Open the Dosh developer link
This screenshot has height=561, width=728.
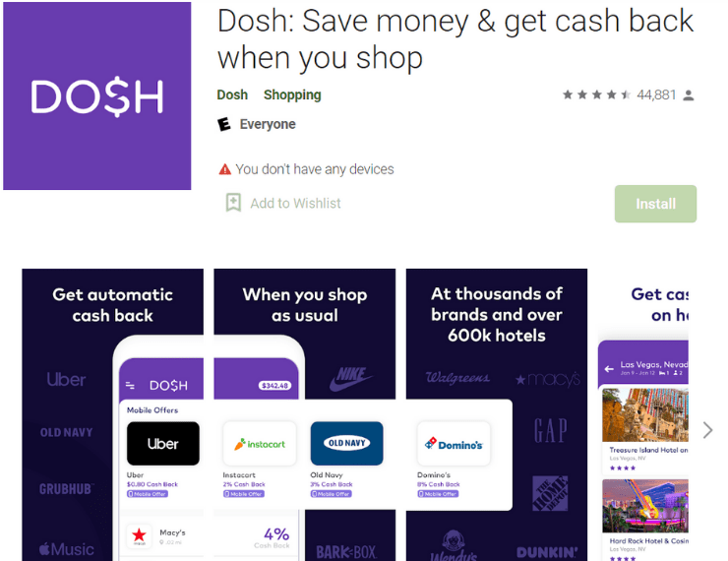[232, 94]
